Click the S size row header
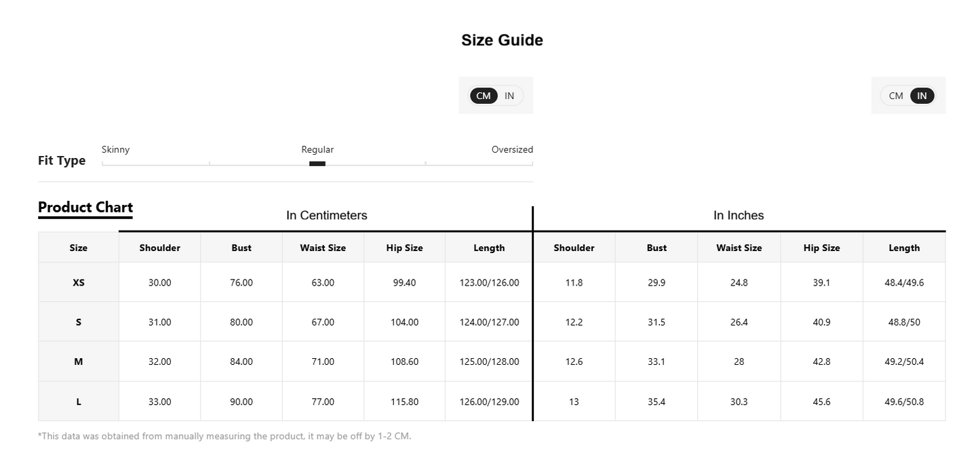The width and height of the screenshot is (980, 468). point(79,322)
